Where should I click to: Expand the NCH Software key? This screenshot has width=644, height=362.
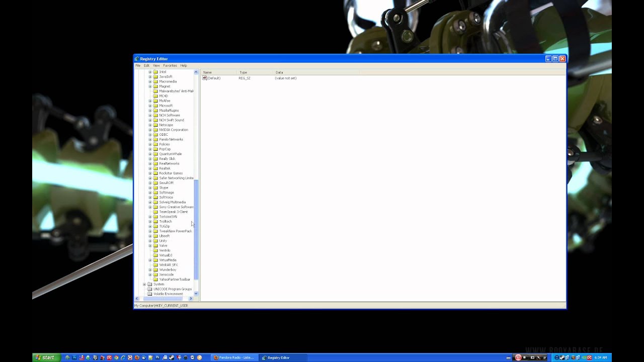(x=150, y=115)
